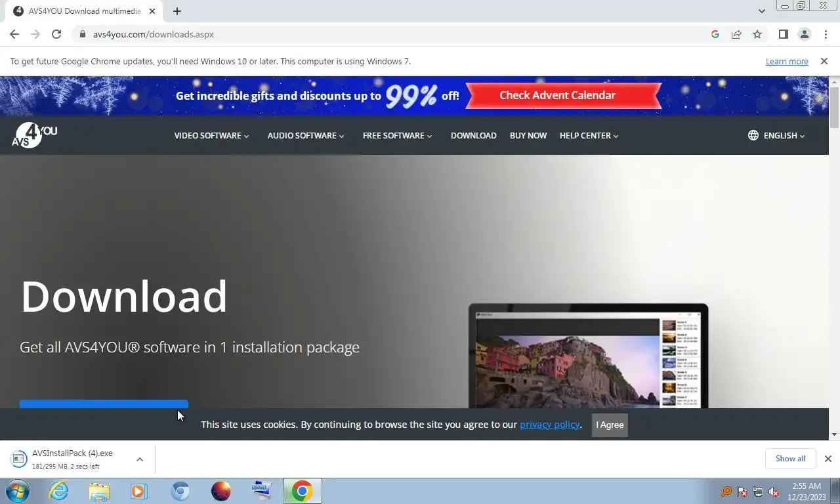Dismiss the Chrome update notice
The height and width of the screenshot is (504, 840).
pyautogui.click(x=824, y=61)
